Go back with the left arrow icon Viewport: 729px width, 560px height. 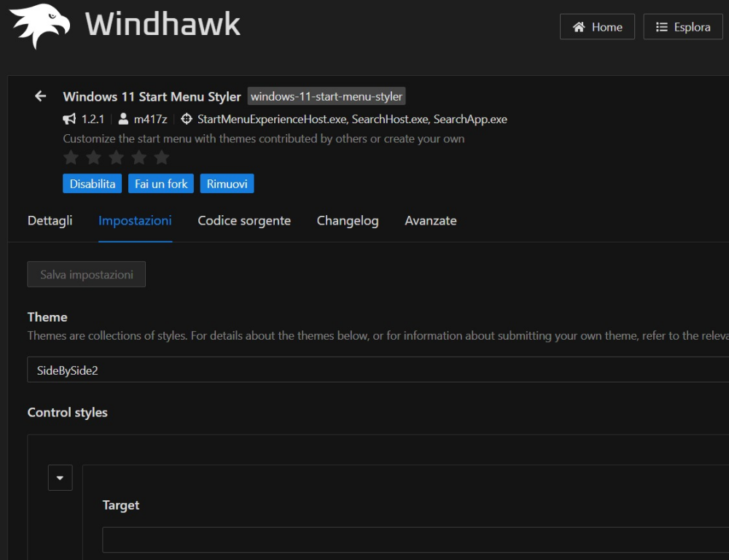click(x=40, y=96)
